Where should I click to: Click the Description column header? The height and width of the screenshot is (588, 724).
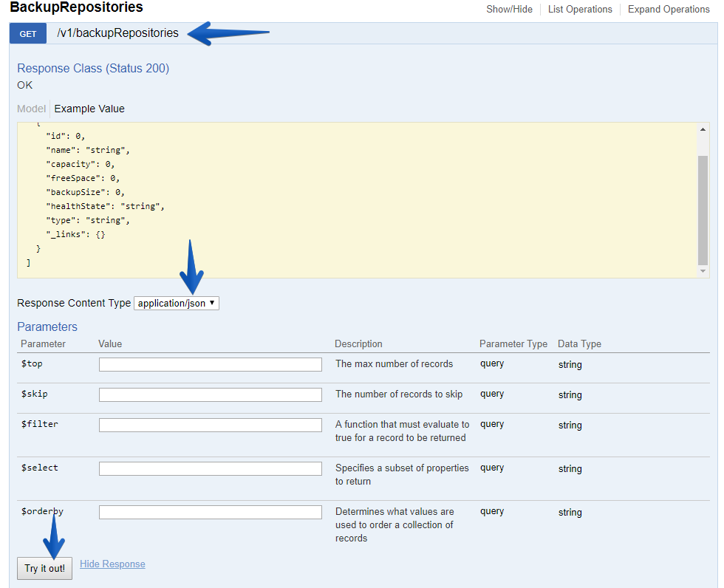point(358,343)
